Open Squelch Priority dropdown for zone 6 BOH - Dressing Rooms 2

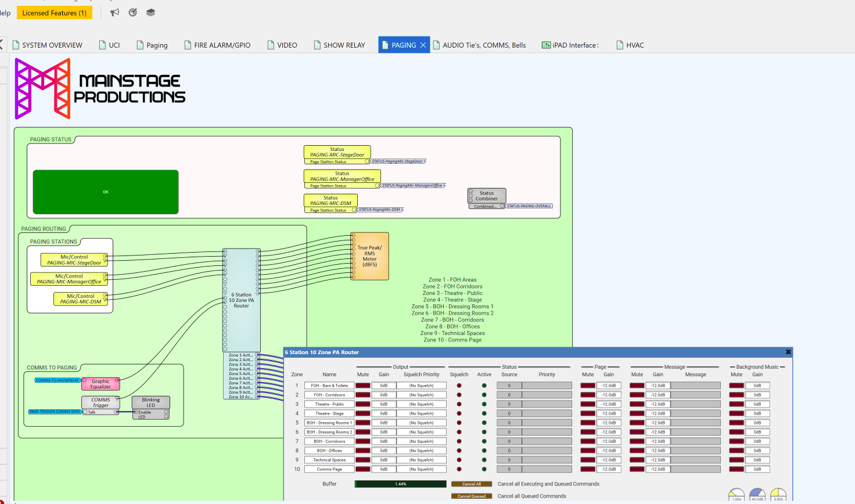point(421,432)
